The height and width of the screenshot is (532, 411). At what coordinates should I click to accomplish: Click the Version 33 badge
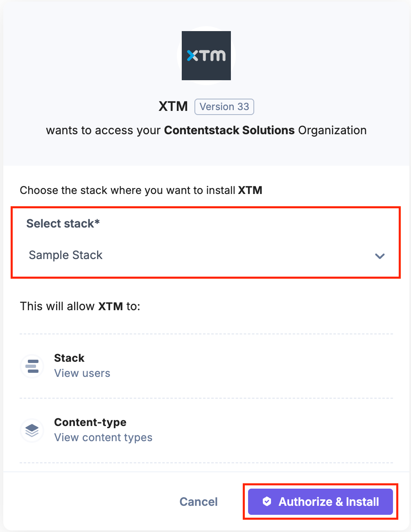tap(224, 106)
